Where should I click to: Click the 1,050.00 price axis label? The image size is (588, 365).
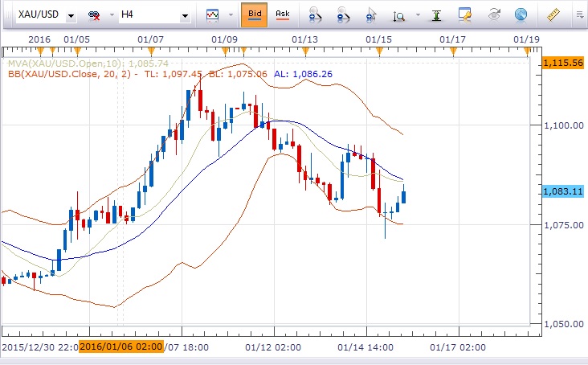(x=564, y=324)
